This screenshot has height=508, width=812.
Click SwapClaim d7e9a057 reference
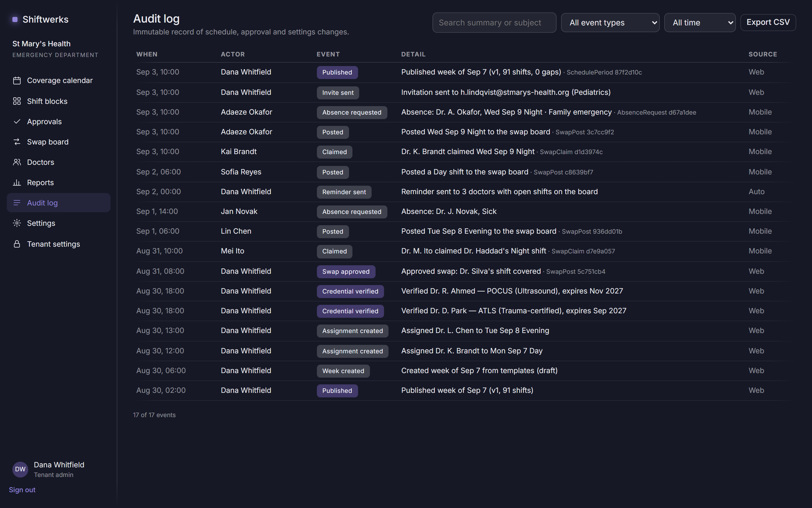point(583,251)
